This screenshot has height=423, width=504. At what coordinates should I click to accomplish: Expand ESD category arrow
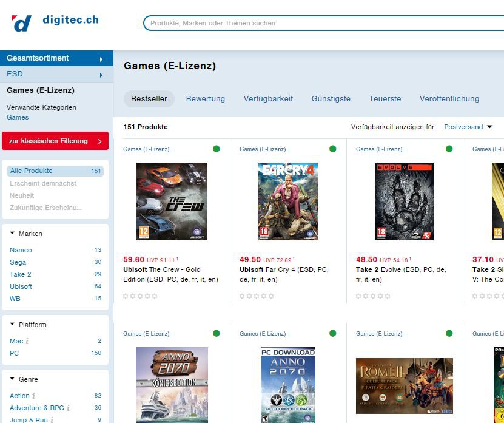click(101, 75)
